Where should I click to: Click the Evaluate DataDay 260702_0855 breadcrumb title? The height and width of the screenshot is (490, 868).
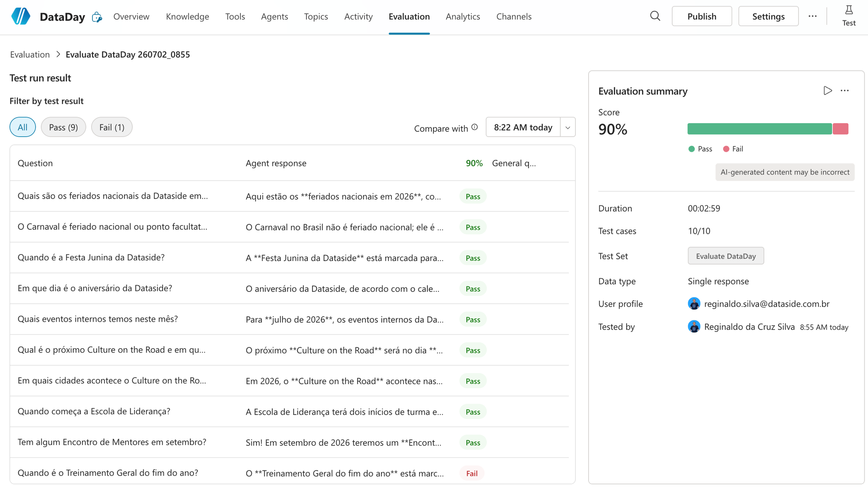[128, 54]
